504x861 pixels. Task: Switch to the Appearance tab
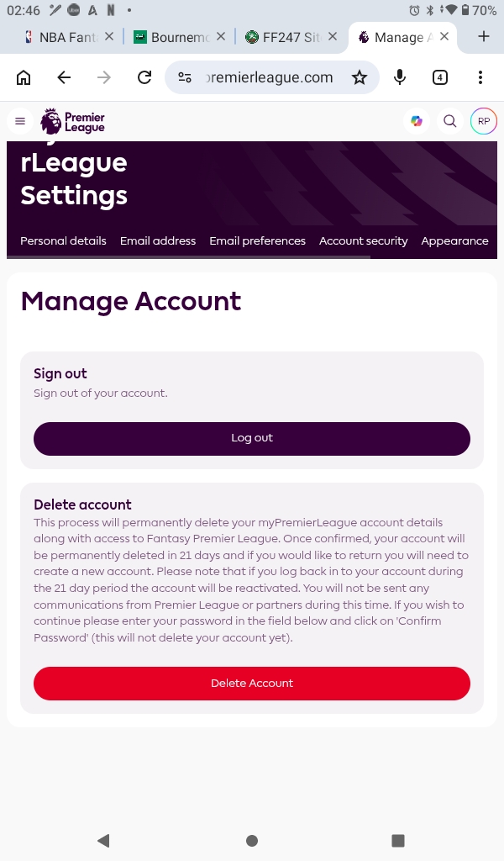click(454, 240)
